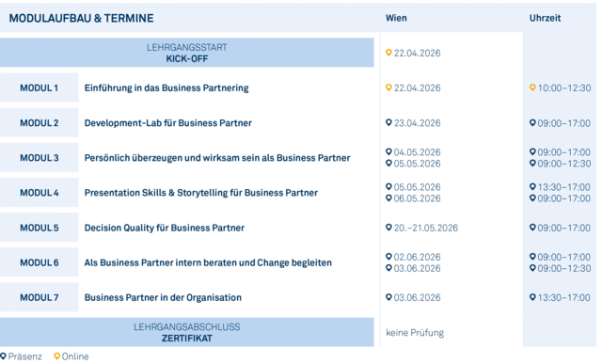Click the location pin beside 04.05.2026
Screen dimensions: 602x364
pos(388,151)
